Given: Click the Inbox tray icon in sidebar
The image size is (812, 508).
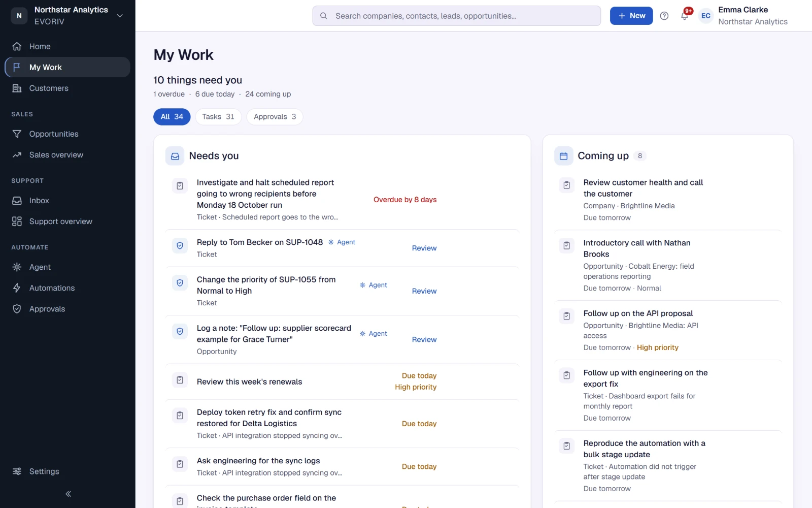Looking at the screenshot, I should (17, 200).
